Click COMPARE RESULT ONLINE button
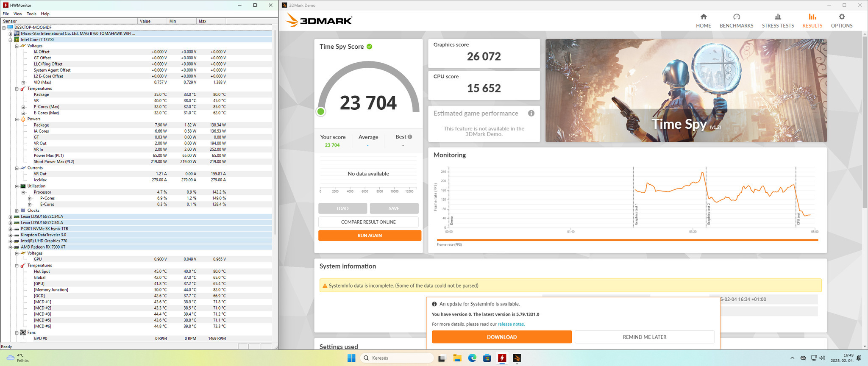868x366 pixels. pyautogui.click(x=368, y=222)
